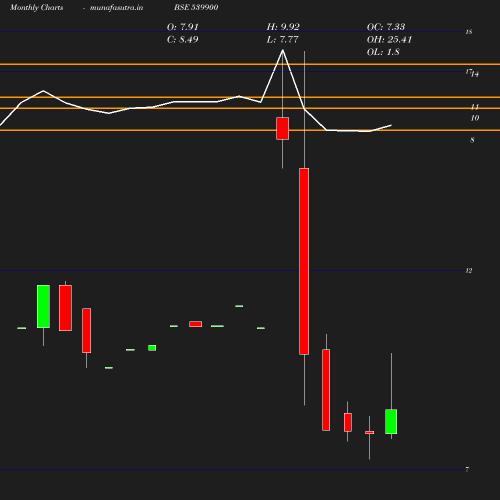Click the peak of the white indicator line
This screenshot has width=500, height=500.
point(283,50)
